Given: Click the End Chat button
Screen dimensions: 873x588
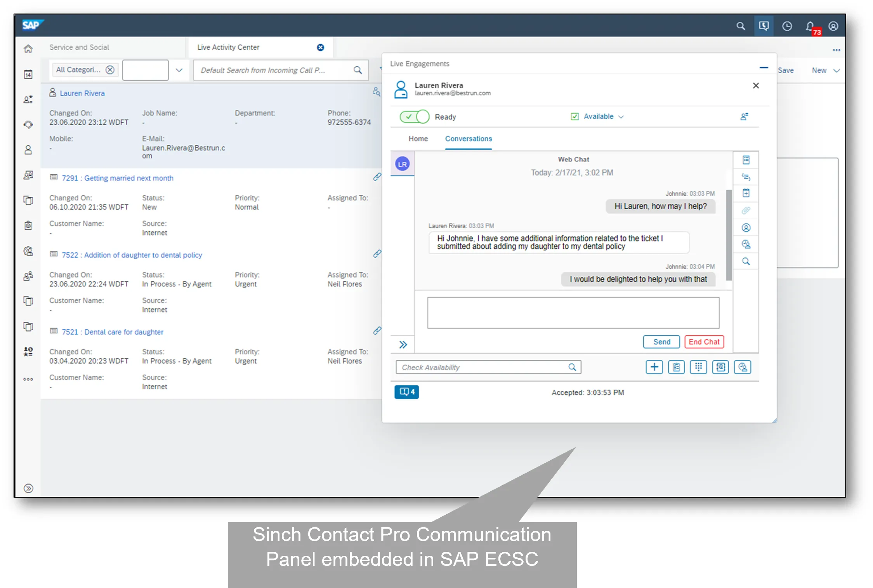Looking at the screenshot, I should click(704, 342).
